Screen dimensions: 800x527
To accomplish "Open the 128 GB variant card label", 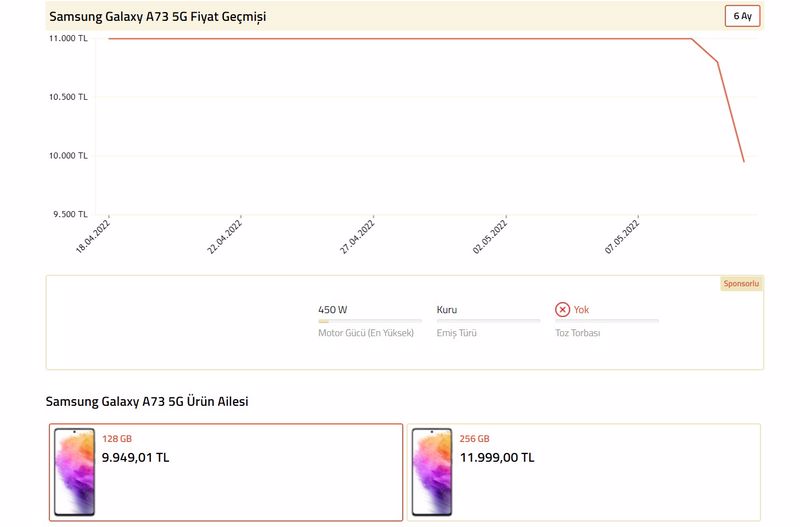I will [117, 439].
